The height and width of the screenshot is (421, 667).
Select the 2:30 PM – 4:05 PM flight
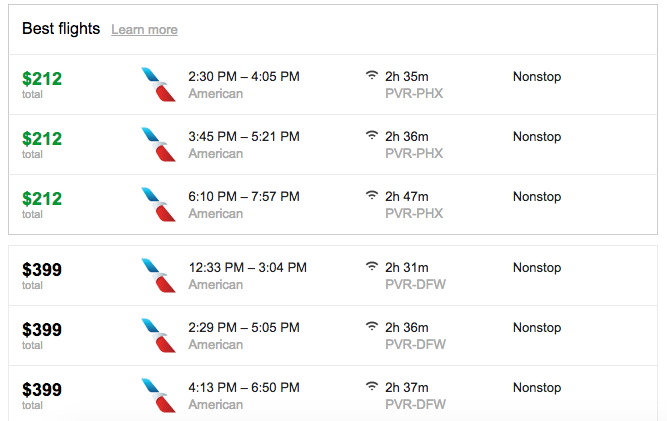coord(333,85)
